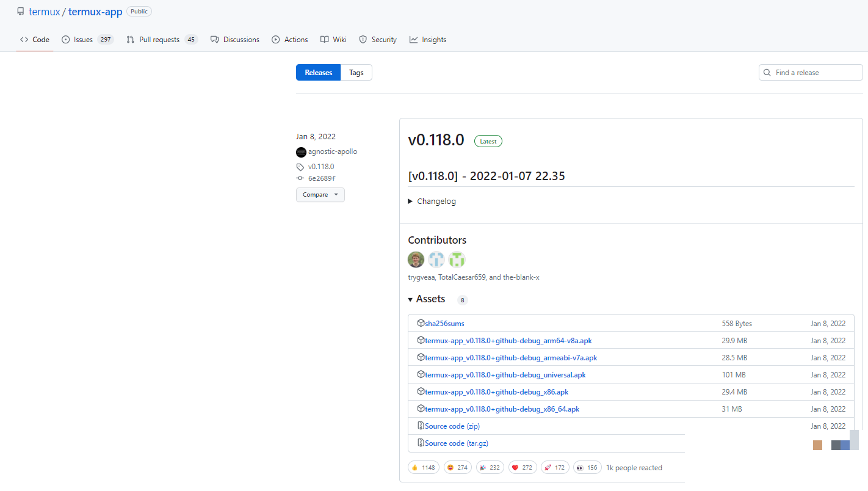Click the 1k people reacted text
868x491 pixels.
[x=634, y=468]
